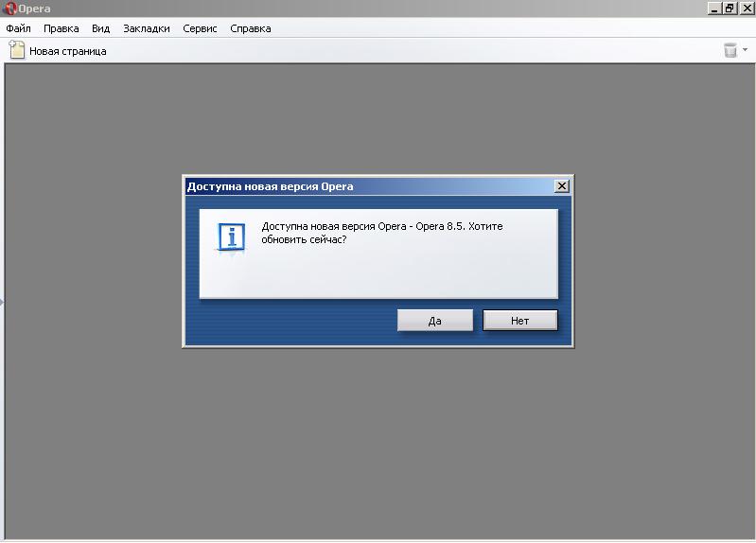This screenshot has height=543, width=756.
Task: Open the Справка menu
Action: [x=251, y=28]
